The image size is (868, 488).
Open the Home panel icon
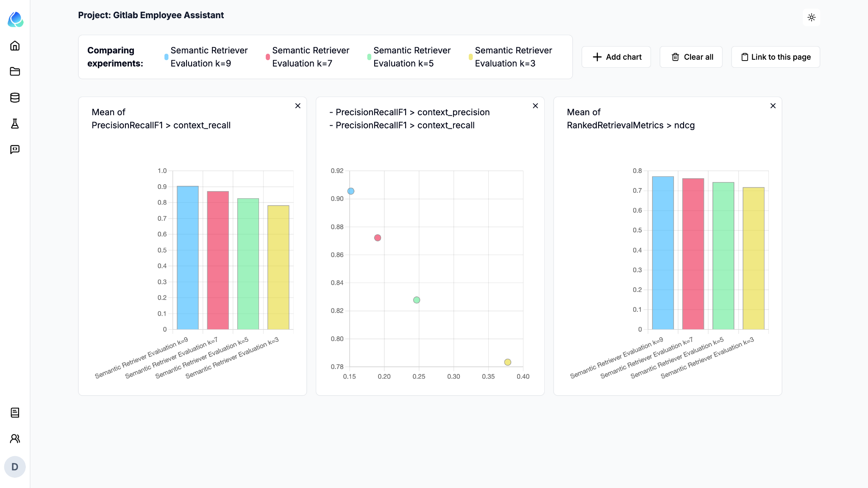click(15, 46)
